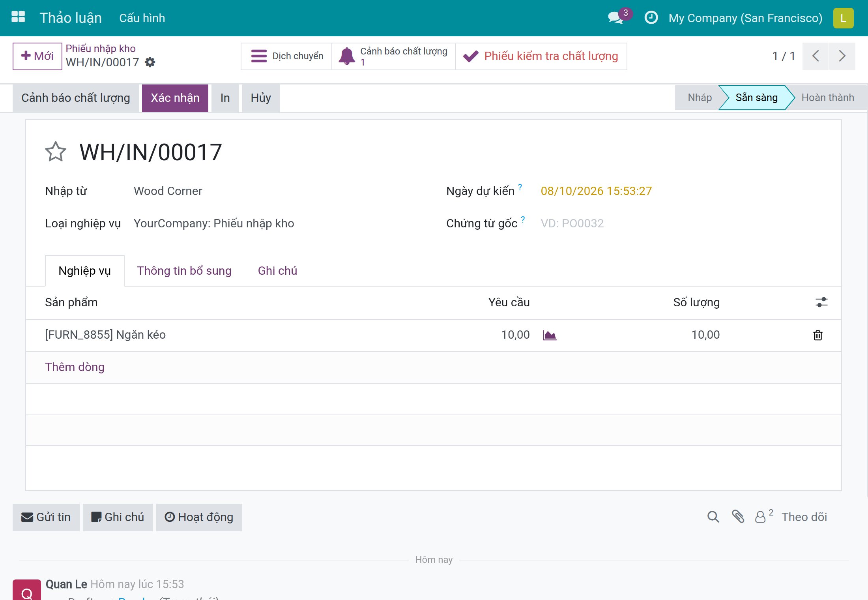This screenshot has width=868, height=600.
Task: Open the Thảo luận app menu
Action: 71,18
